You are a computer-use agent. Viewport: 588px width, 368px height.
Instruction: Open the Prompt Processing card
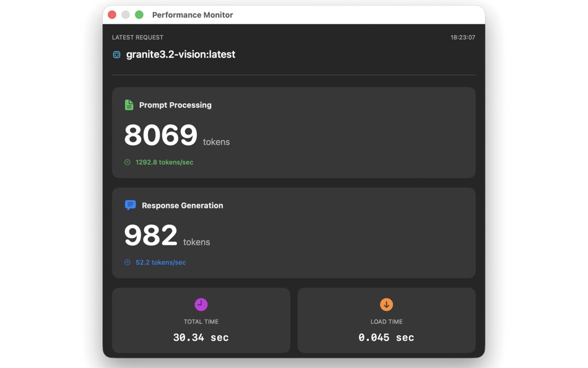click(x=293, y=132)
